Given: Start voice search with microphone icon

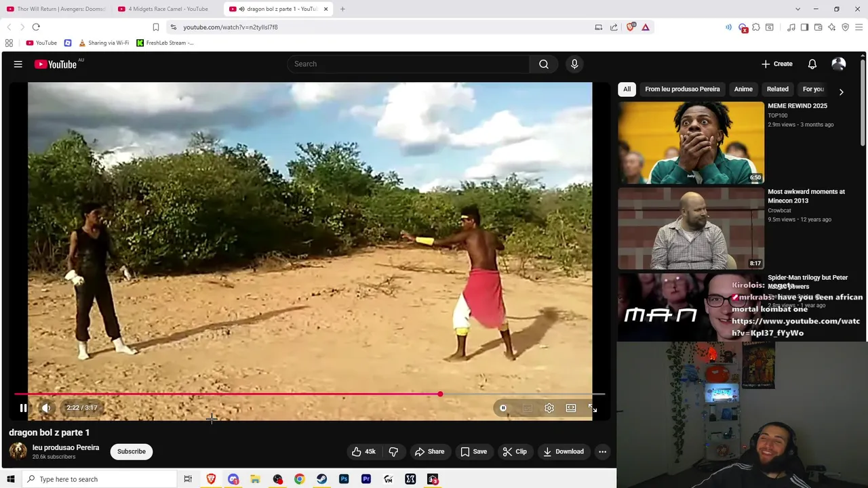Looking at the screenshot, I should click(x=574, y=64).
